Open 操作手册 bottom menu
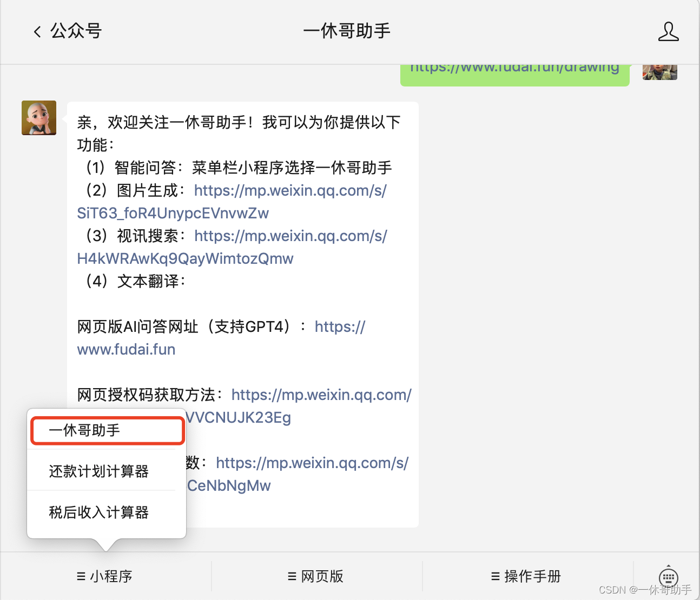The image size is (700, 600). coord(526,576)
